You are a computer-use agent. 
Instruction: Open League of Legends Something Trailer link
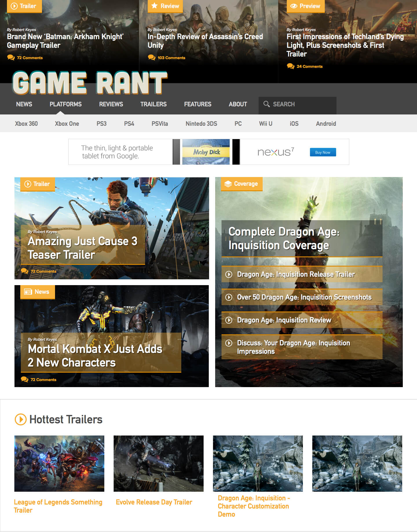tap(58, 506)
